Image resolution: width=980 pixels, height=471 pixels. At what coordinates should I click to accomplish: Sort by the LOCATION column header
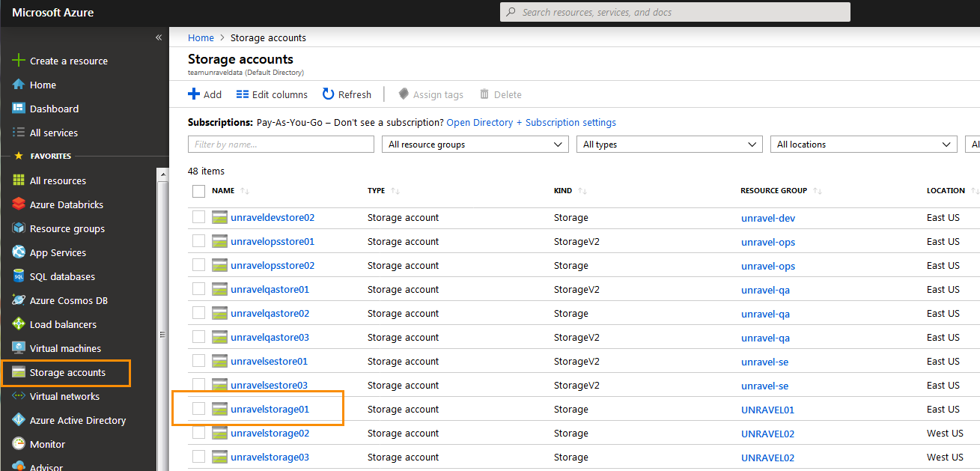(x=946, y=191)
